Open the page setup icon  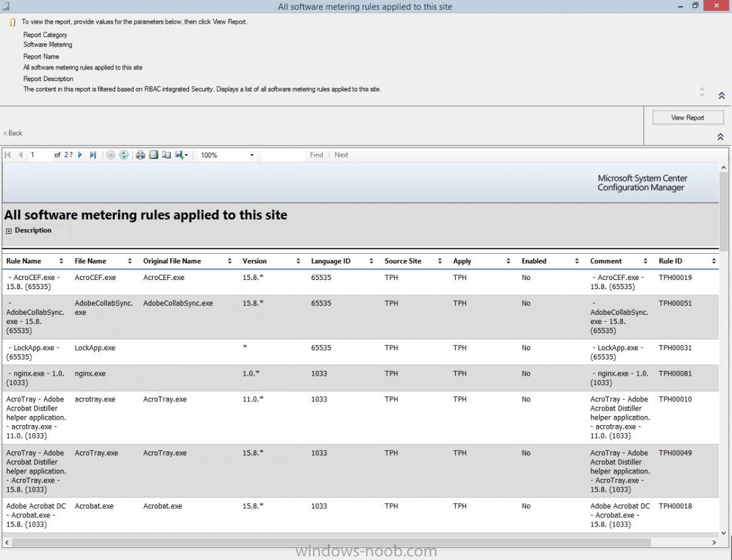(166, 155)
